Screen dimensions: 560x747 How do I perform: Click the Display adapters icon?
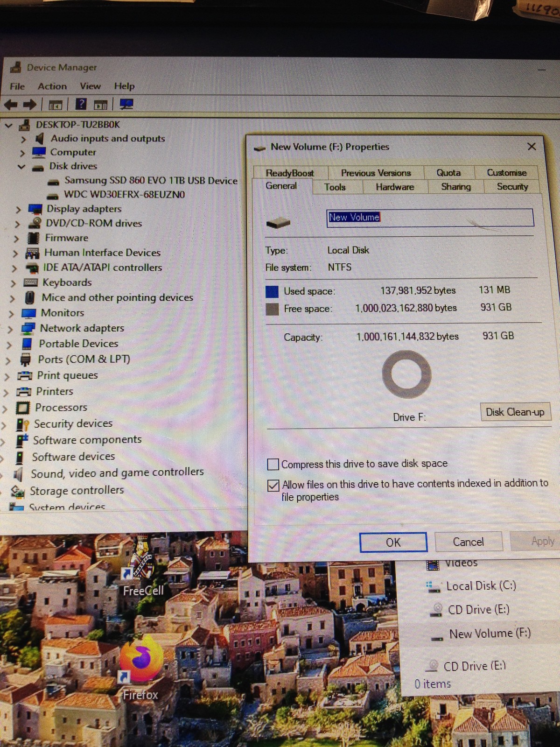[x=35, y=209]
